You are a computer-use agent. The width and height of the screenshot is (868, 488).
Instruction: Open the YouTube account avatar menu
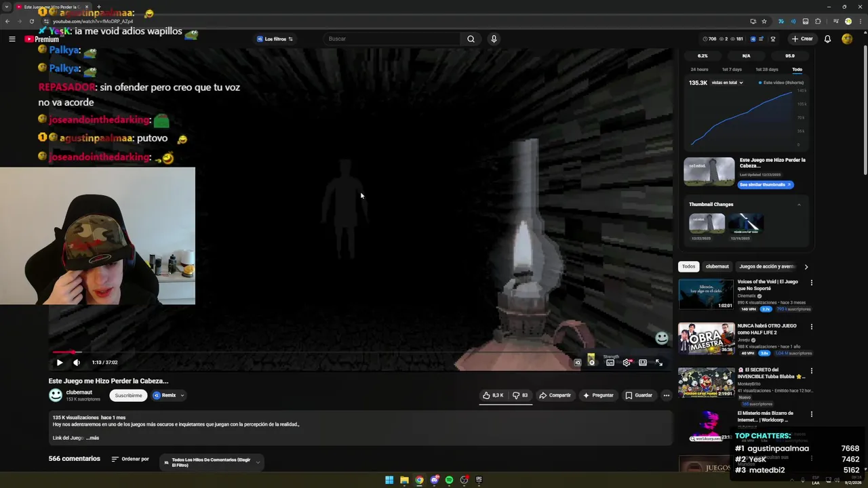click(x=847, y=39)
